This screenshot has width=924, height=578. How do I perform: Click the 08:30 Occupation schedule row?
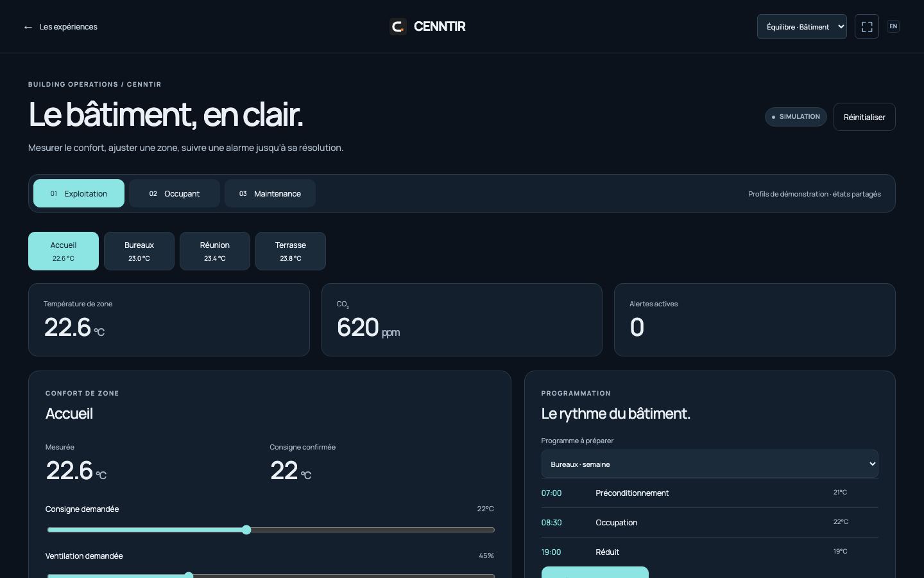point(710,523)
